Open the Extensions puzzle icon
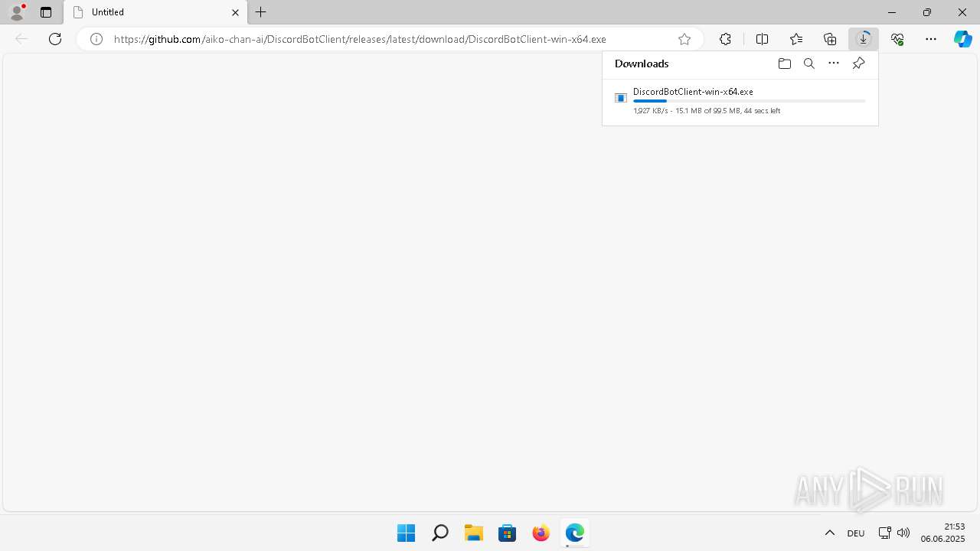This screenshot has height=551, width=980. pyautogui.click(x=725, y=39)
